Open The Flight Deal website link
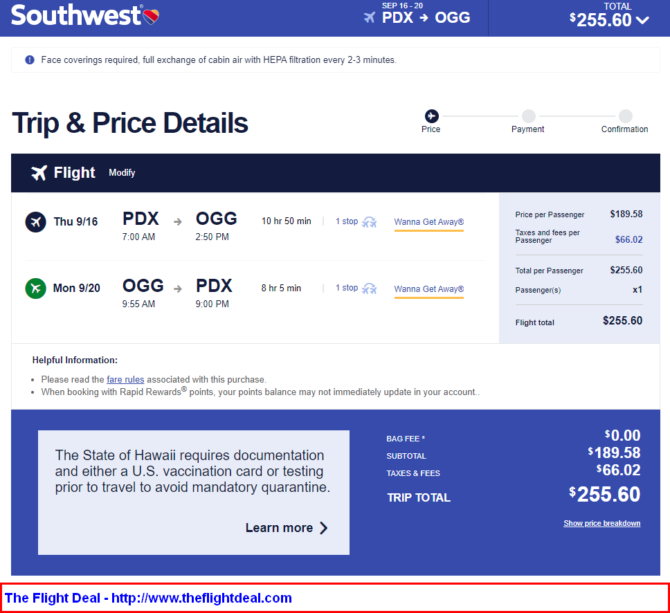The image size is (670, 613). click(148, 598)
